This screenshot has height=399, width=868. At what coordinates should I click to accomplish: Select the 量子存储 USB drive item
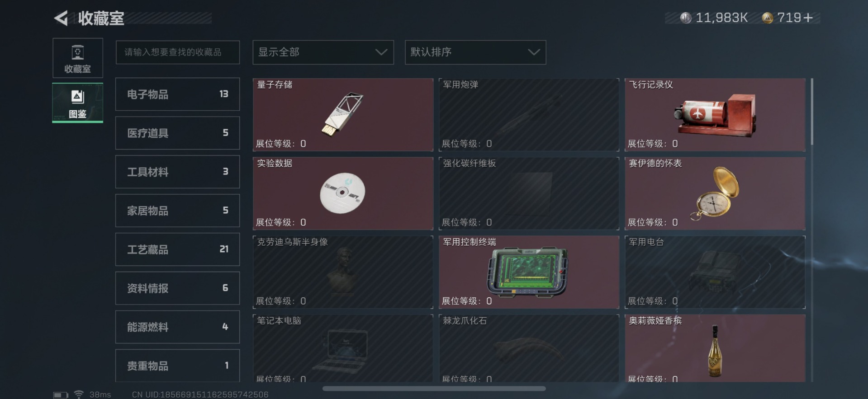[343, 115]
